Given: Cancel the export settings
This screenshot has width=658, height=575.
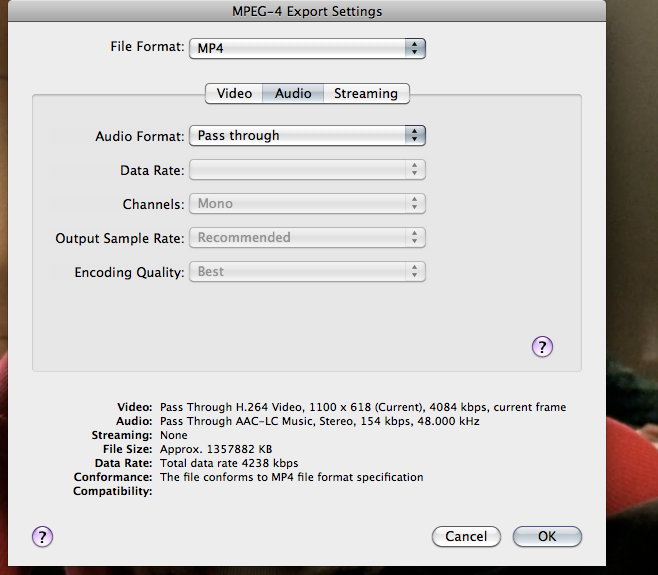Looking at the screenshot, I should (x=466, y=536).
